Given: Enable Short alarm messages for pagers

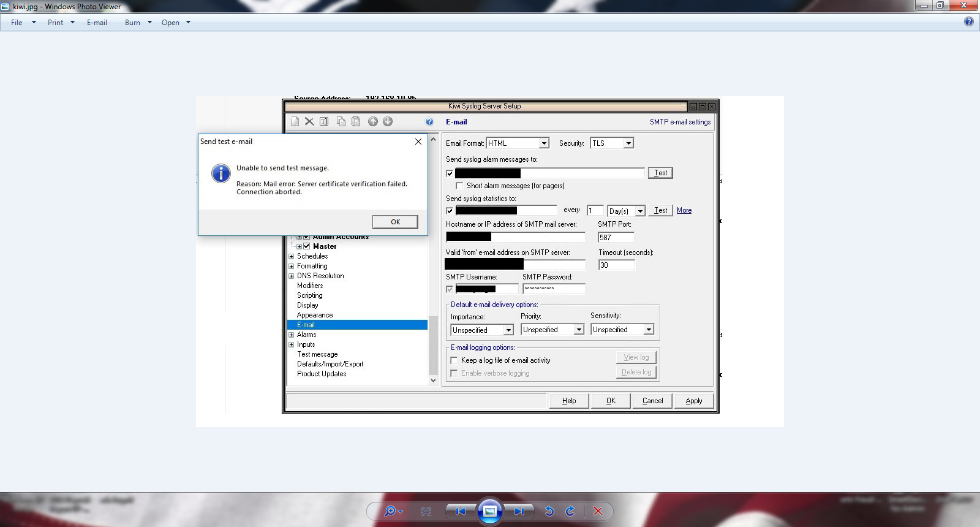Looking at the screenshot, I should 459,186.
